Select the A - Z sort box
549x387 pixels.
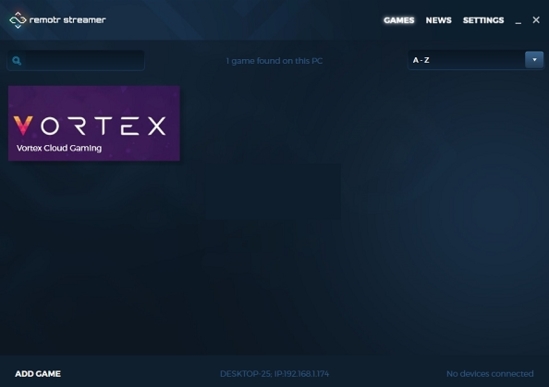click(x=475, y=60)
